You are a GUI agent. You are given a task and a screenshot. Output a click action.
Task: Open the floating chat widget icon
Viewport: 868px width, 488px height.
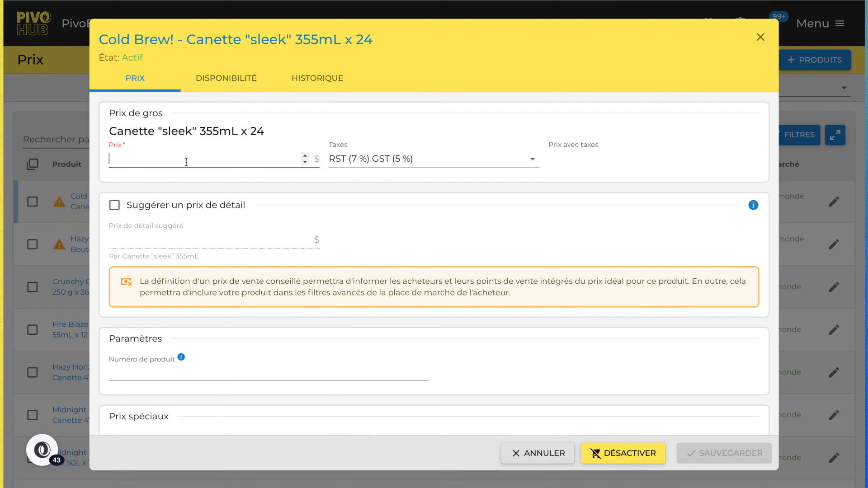pos(42,450)
